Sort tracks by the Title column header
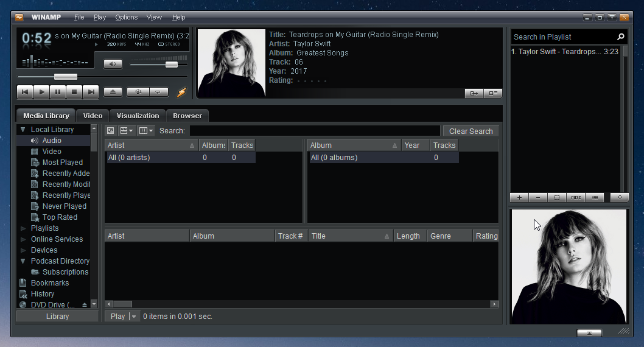This screenshot has height=347, width=644. coord(351,236)
